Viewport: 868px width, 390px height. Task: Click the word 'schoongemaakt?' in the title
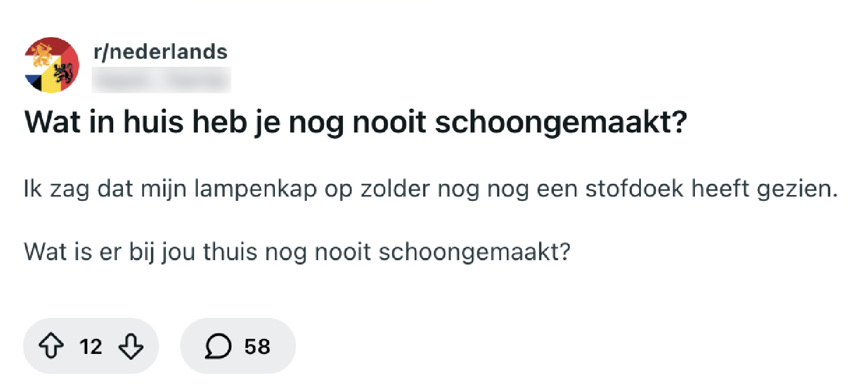(561, 122)
